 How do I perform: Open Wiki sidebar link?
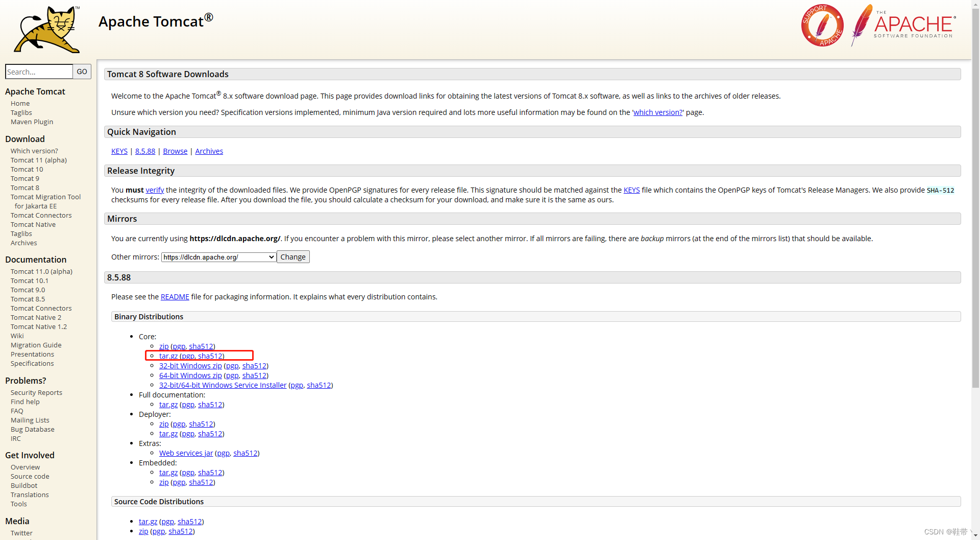click(x=17, y=336)
